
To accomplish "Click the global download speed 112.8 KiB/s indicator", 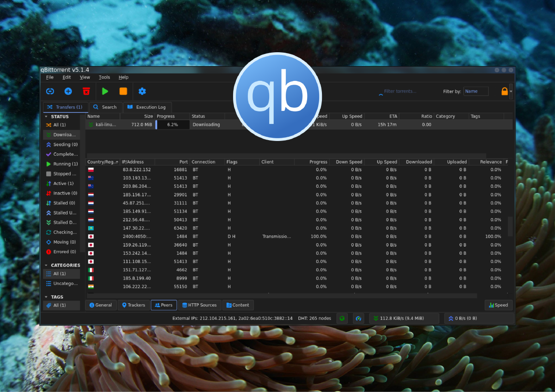I will 404,318.
